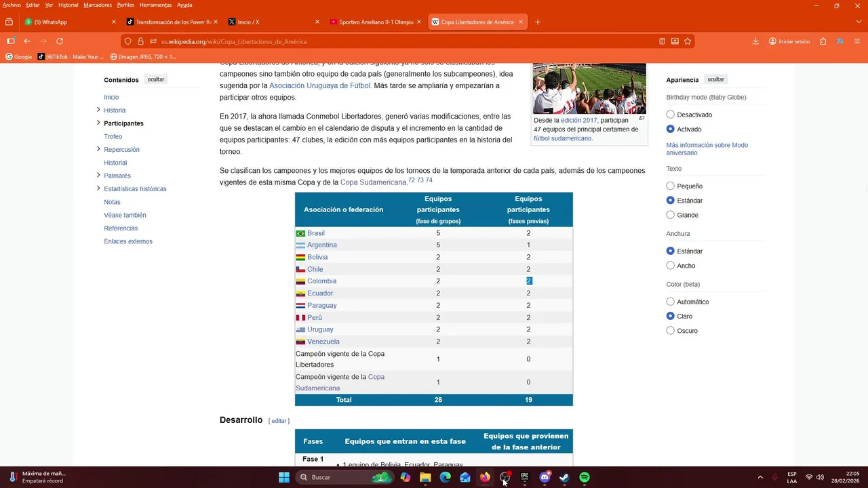
Task: Select Automático color option
Action: pos(670,302)
